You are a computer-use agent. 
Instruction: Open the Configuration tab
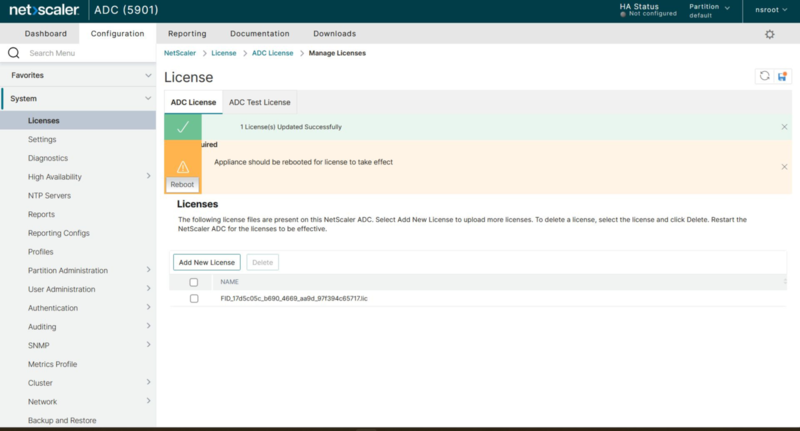[x=117, y=34]
